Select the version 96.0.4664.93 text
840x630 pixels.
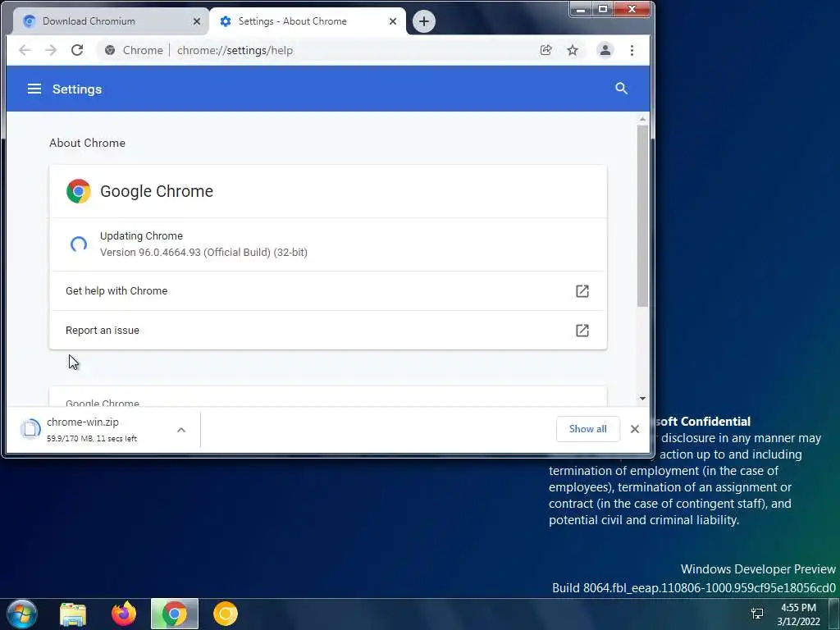point(203,253)
